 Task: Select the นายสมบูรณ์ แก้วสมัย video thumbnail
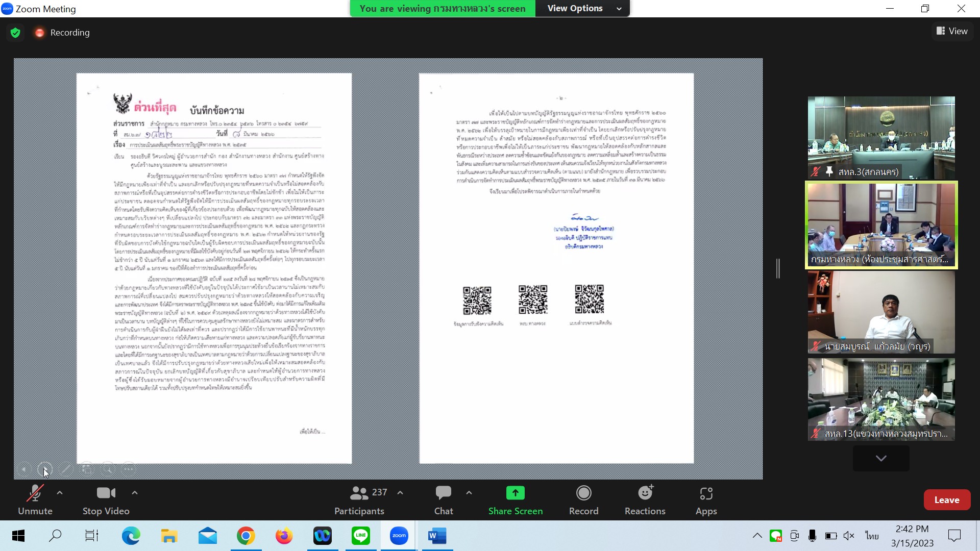(x=881, y=312)
